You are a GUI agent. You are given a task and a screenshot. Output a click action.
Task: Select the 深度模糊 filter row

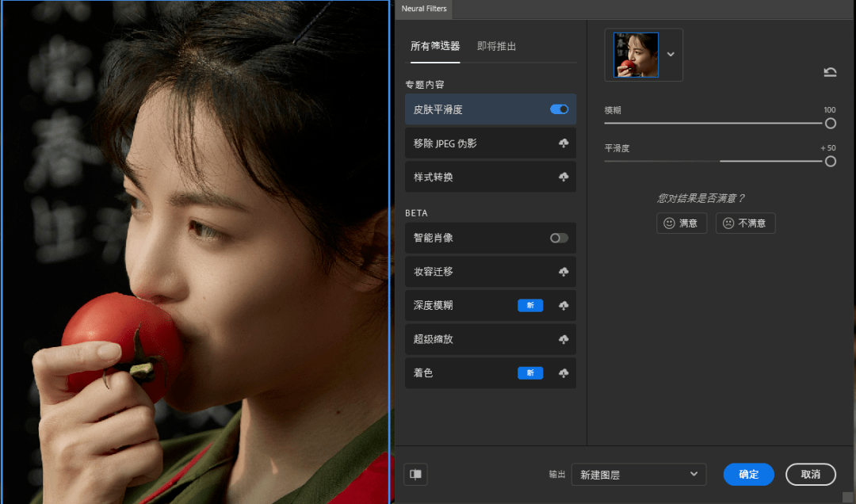[491, 305]
